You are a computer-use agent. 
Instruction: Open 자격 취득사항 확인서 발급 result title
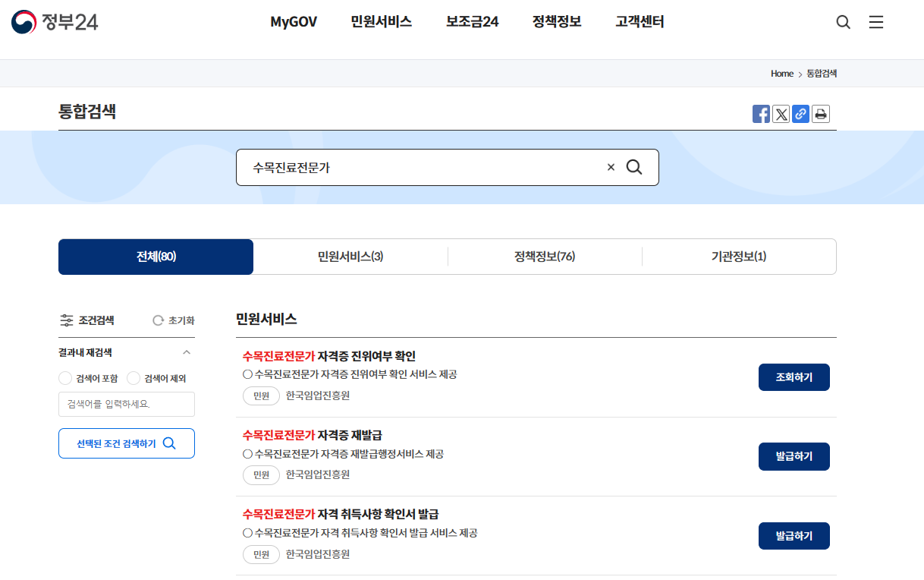click(x=341, y=514)
